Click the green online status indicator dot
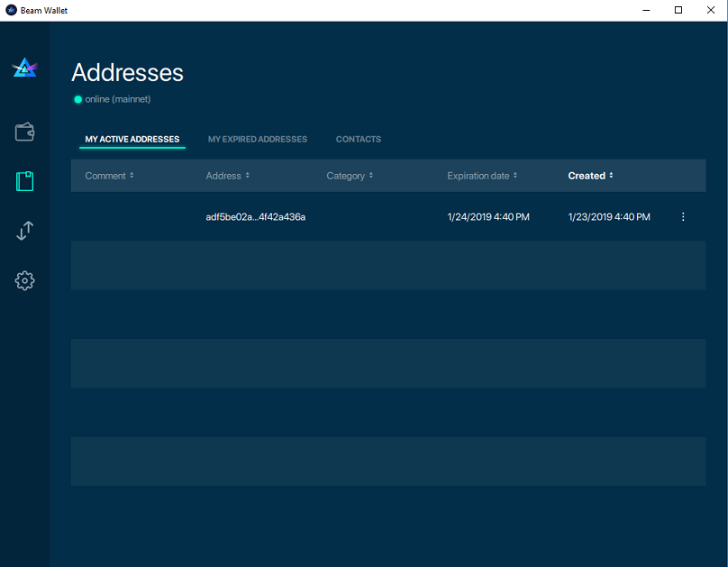The height and width of the screenshot is (567, 728). 78,99
